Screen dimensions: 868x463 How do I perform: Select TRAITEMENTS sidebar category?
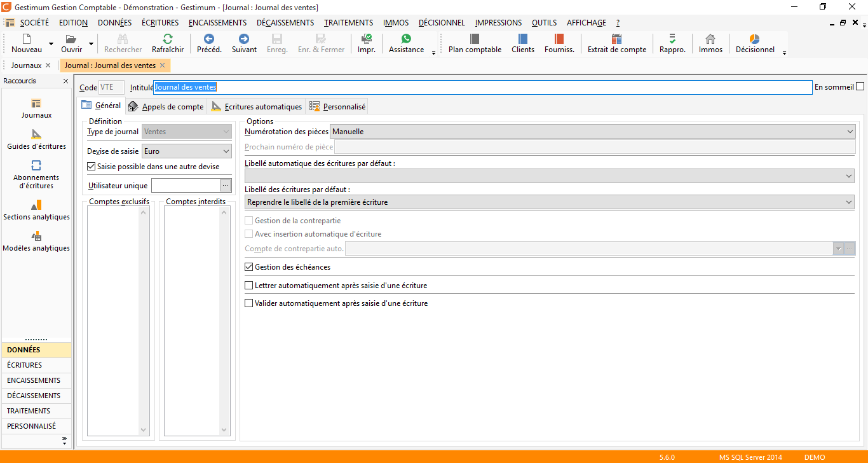click(x=36, y=411)
